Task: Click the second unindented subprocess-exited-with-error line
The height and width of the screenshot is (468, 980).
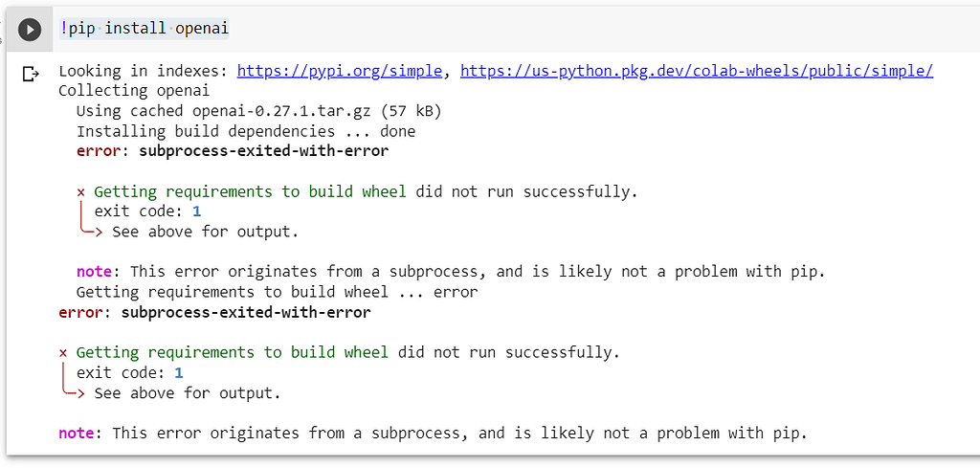Action: (x=214, y=312)
